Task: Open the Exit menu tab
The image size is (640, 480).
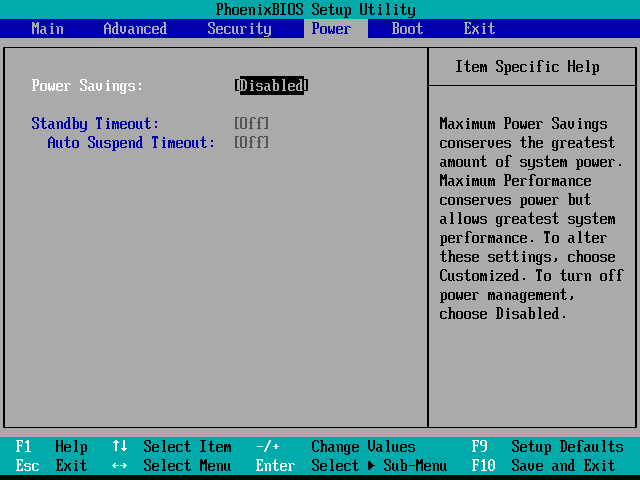Action: coord(479,29)
